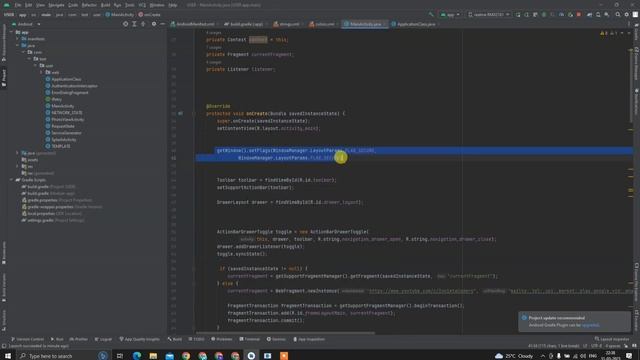This screenshot has width=640, height=360.
Task: Toggle the Resource Manager side stripe button
Action: tap(4, 42)
